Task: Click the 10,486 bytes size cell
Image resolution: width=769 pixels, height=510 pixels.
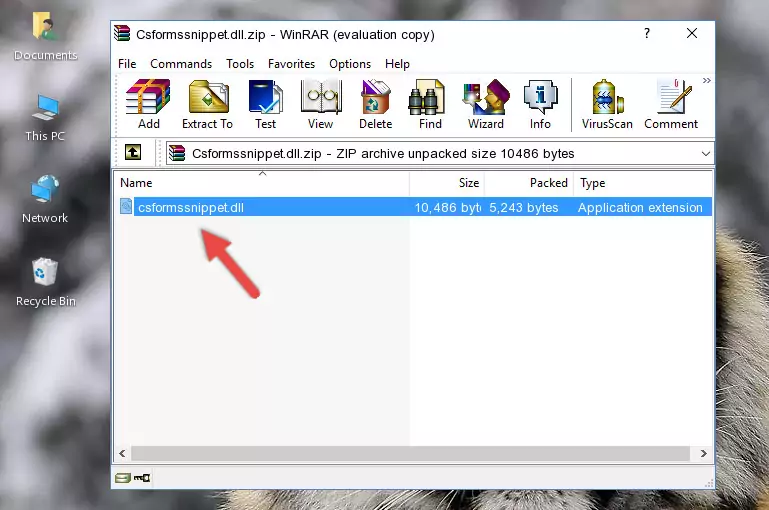Action: tap(447, 207)
